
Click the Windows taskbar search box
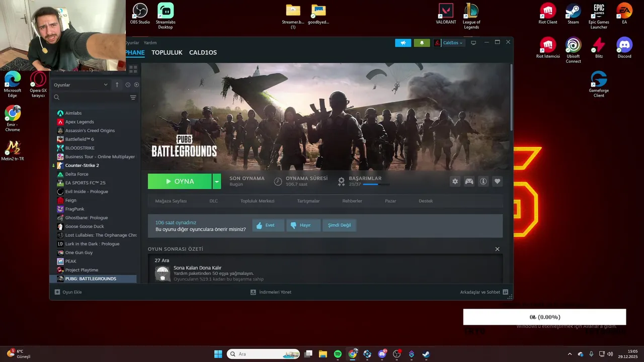[263, 354]
